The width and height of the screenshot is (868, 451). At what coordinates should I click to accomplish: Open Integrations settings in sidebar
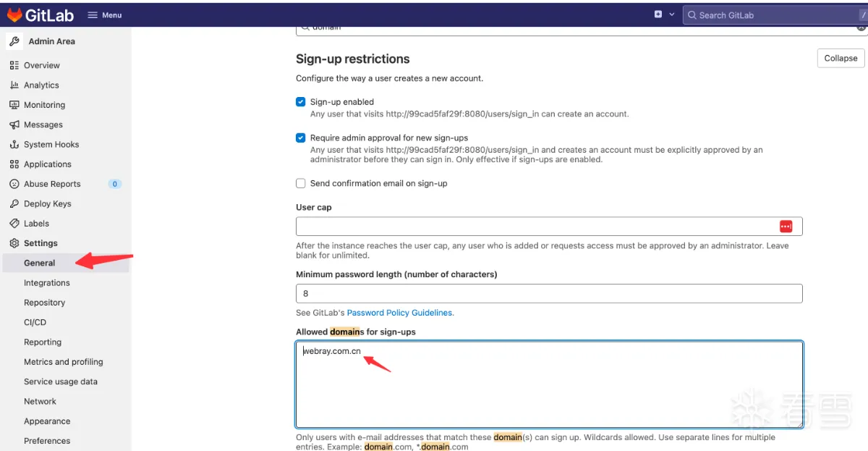[47, 283]
